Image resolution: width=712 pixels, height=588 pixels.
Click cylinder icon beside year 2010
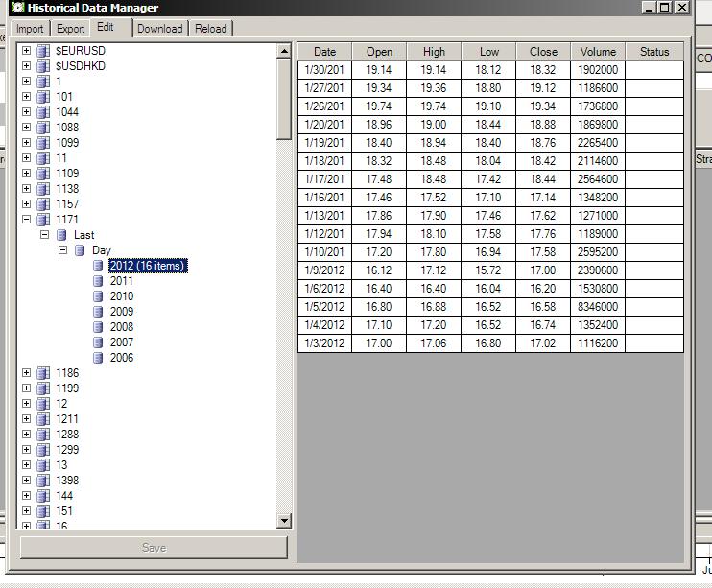pos(98,296)
